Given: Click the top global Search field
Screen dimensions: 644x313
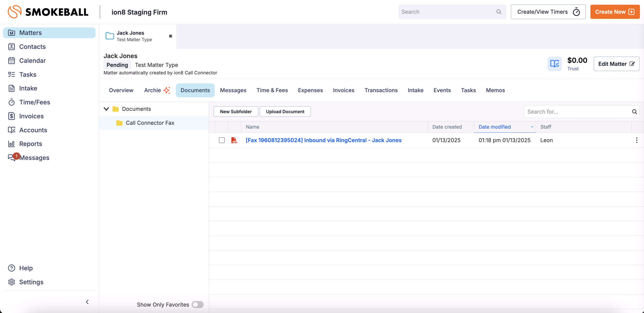Looking at the screenshot, I should click(x=448, y=12).
